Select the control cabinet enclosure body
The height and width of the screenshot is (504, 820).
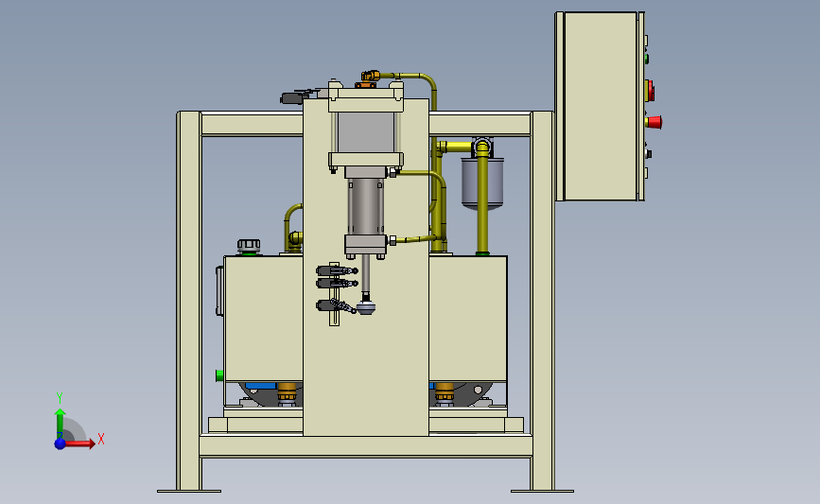pyautogui.click(x=601, y=106)
